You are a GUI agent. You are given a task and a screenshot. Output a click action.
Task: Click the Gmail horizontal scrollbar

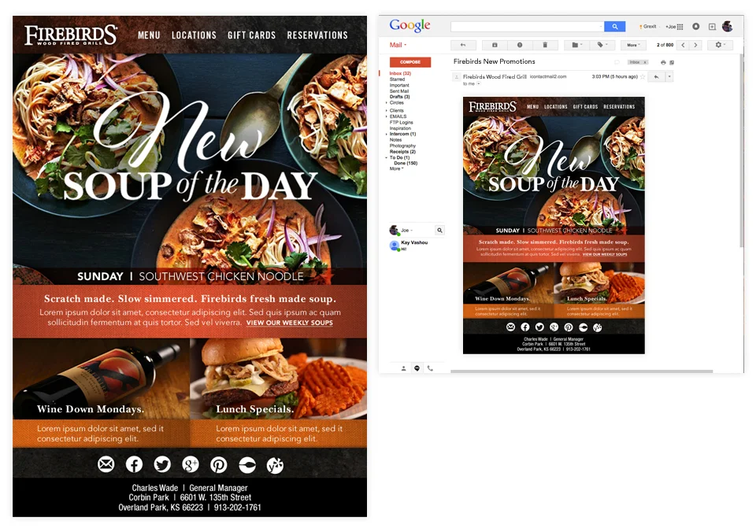coord(581,371)
